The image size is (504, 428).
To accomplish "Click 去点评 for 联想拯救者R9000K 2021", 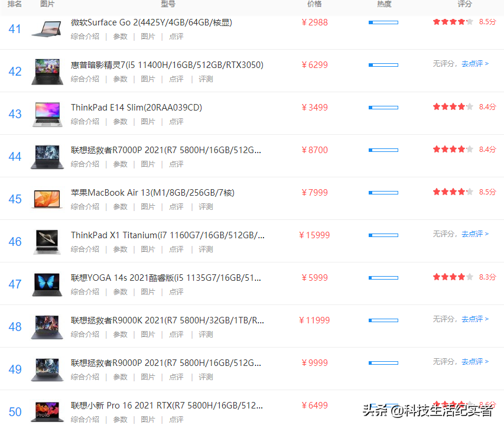I will [475, 319].
